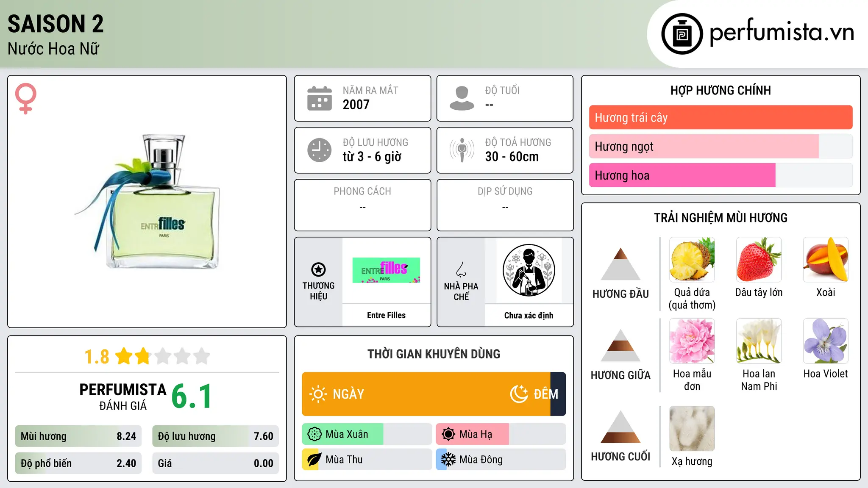Click the Hương trái cây accord bar
The image size is (868, 488).
721,117
